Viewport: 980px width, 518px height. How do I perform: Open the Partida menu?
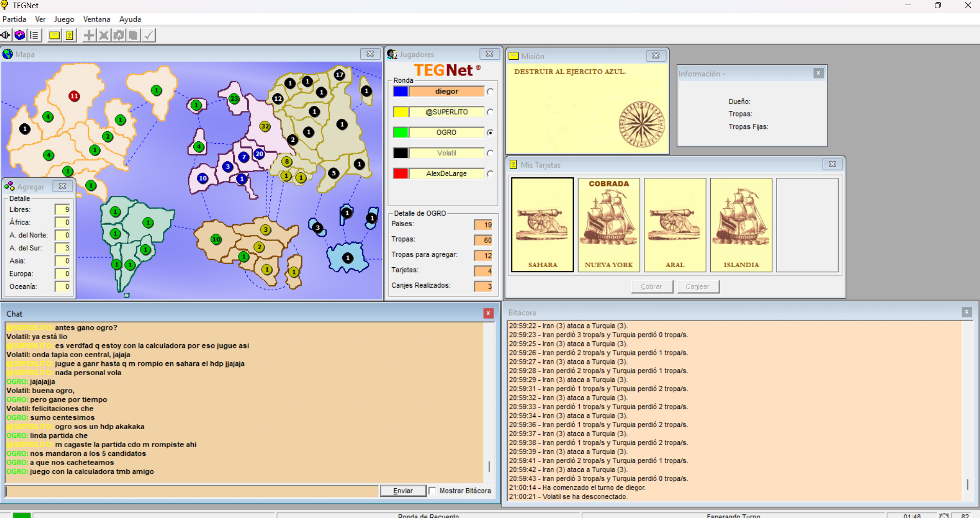tap(14, 19)
